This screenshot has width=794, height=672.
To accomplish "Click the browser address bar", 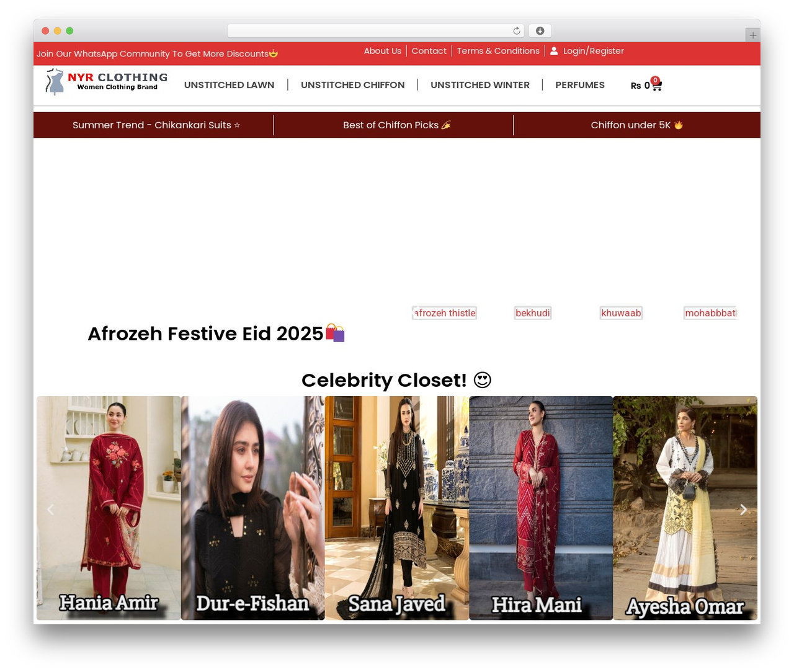I will click(x=375, y=31).
